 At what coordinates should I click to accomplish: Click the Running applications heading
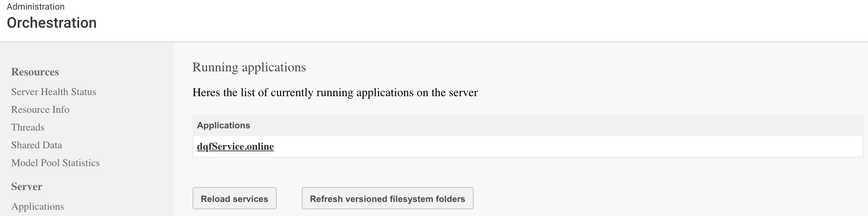pos(249,67)
